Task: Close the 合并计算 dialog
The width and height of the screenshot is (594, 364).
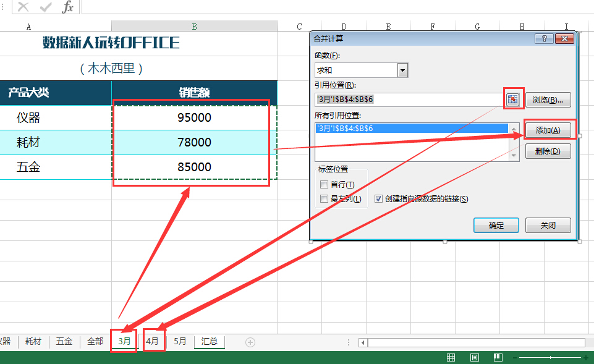Action: point(564,39)
